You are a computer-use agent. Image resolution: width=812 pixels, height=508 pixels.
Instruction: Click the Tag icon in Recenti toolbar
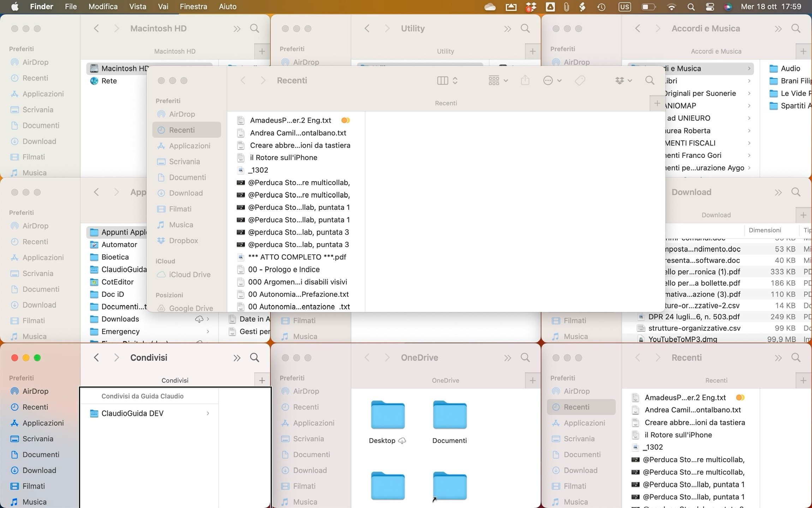coord(580,81)
